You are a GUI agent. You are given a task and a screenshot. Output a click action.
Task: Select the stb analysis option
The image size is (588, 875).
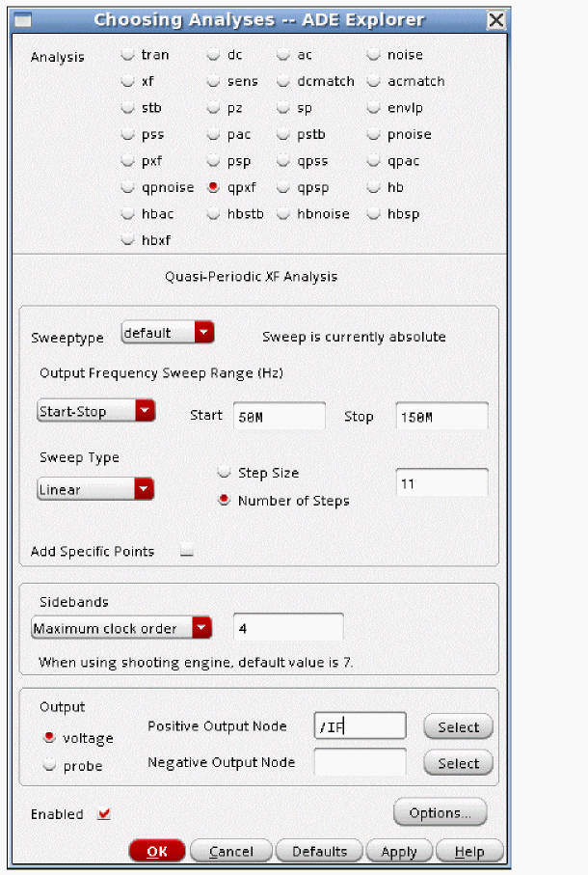128,108
